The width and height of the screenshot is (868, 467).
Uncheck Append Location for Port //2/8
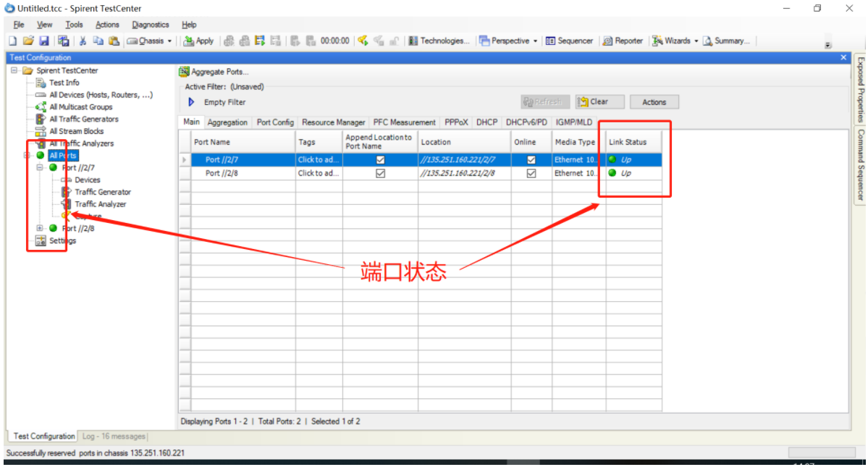(x=379, y=173)
